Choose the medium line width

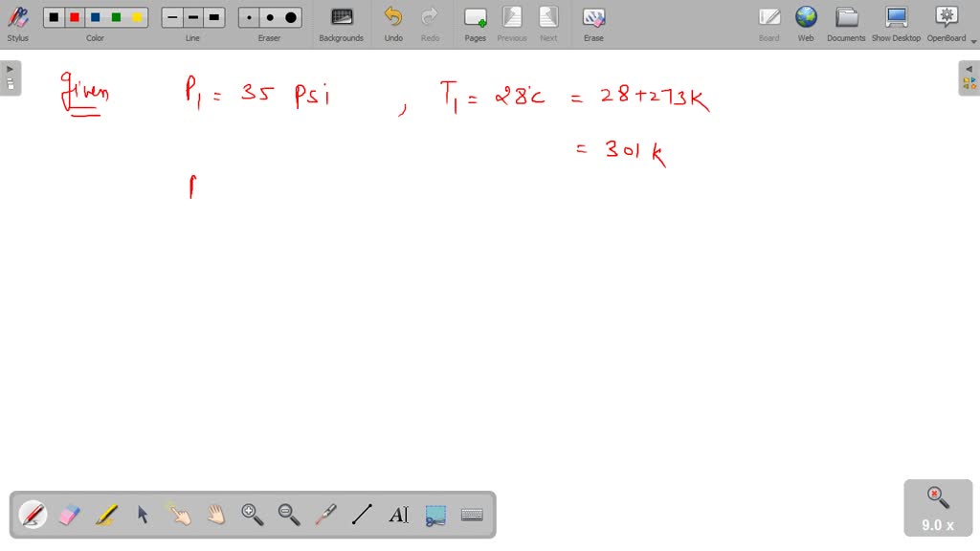[x=193, y=17]
